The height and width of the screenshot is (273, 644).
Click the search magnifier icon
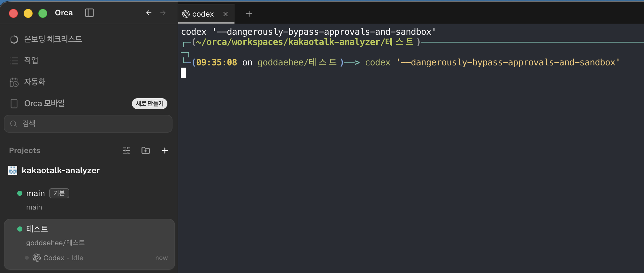13,124
